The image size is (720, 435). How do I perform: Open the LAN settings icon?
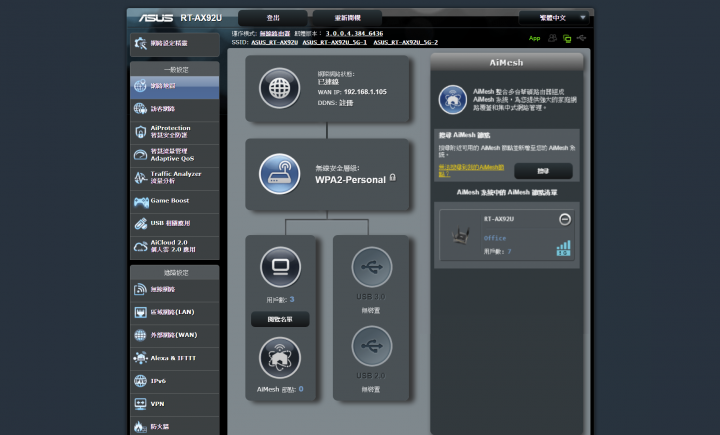tap(140, 312)
